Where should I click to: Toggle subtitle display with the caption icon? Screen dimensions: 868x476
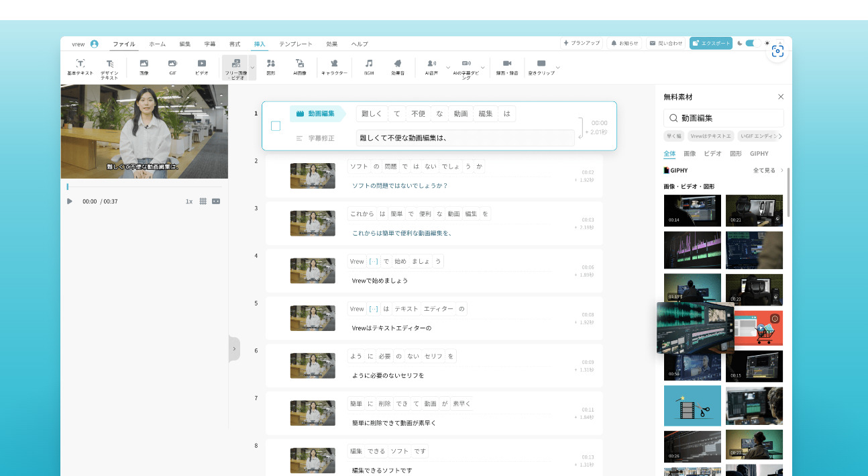coord(217,200)
